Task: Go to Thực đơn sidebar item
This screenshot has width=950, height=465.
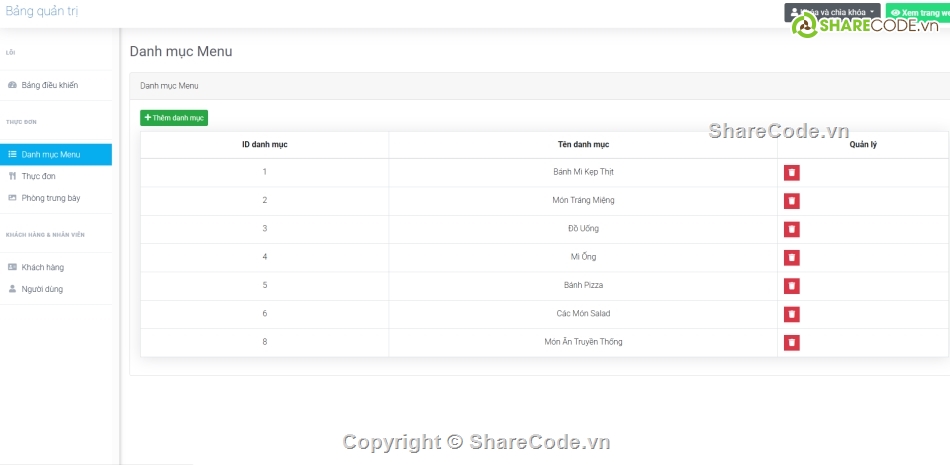Action: point(38,176)
